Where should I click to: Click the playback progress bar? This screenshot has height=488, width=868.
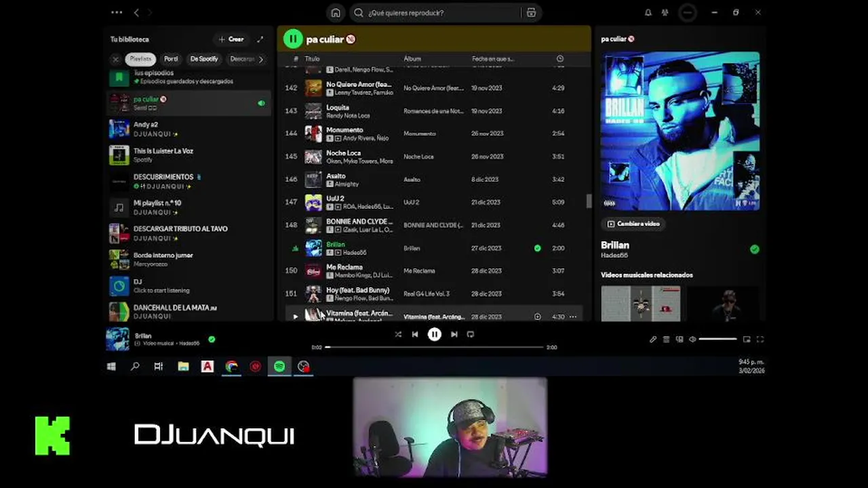coord(435,347)
